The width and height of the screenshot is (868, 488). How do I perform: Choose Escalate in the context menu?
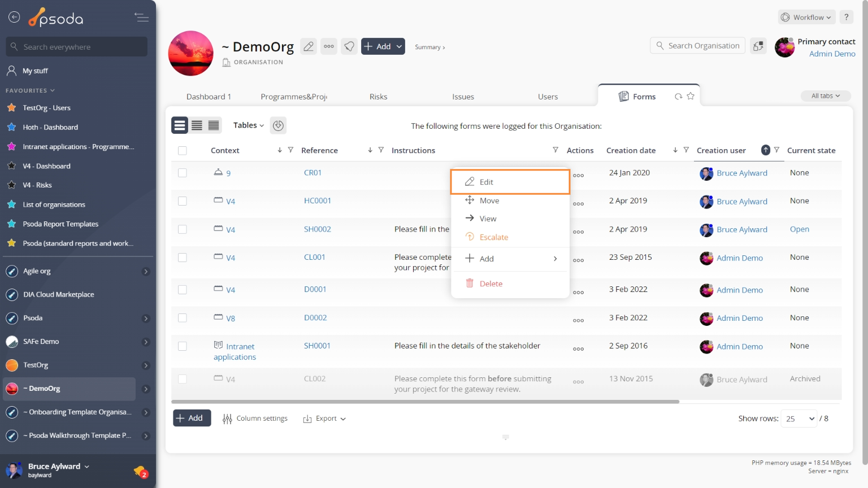point(510,237)
